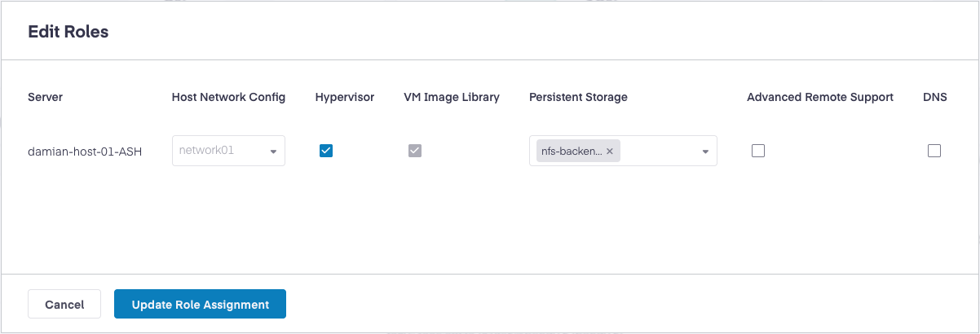
Task: Enable the Advanced Remote Support checkbox
Action: [x=758, y=151]
